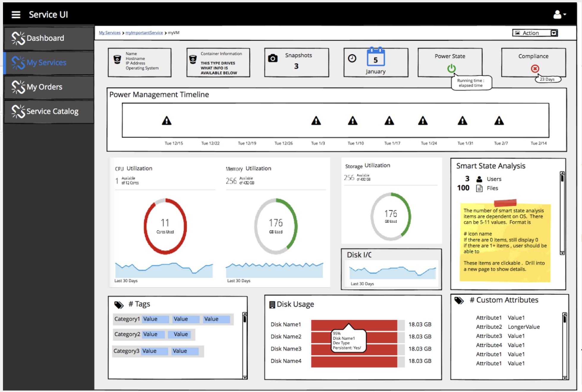Open the user account menu
The image size is (582, 392).
tap(558, 14)
